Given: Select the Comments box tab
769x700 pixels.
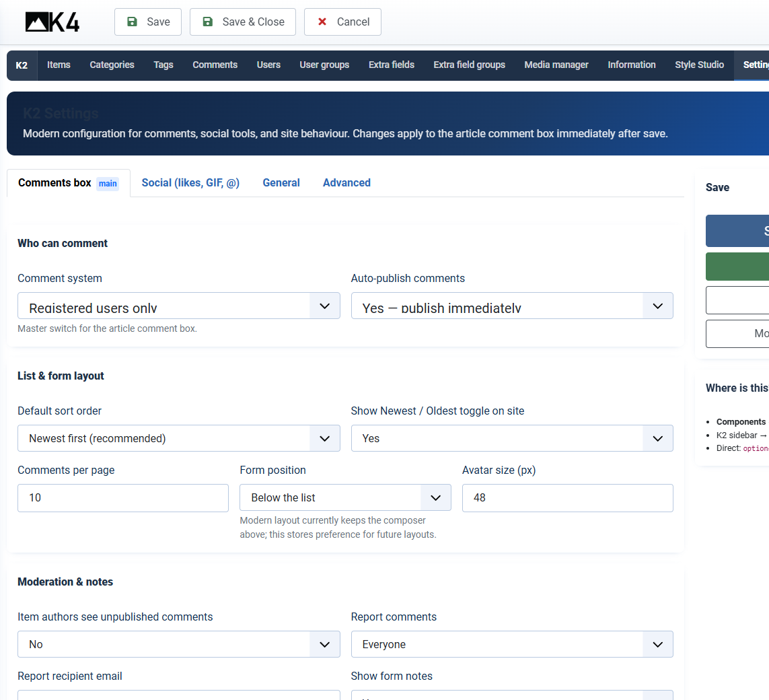Looking at the screenshot, I should tap(69, 183).
